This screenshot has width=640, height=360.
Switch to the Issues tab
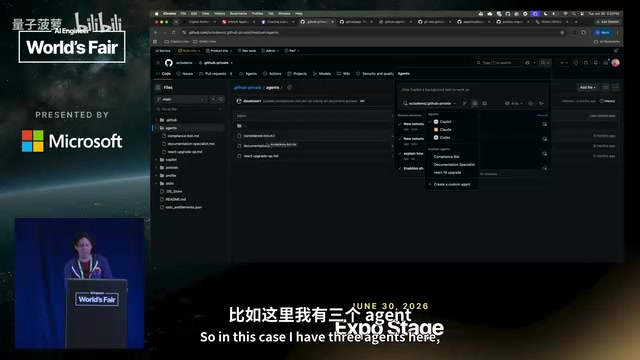pyautogui.click(x=184, y=73)
